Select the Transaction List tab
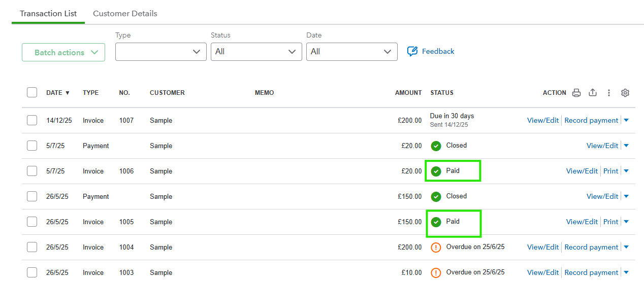 tap(48, 14)
